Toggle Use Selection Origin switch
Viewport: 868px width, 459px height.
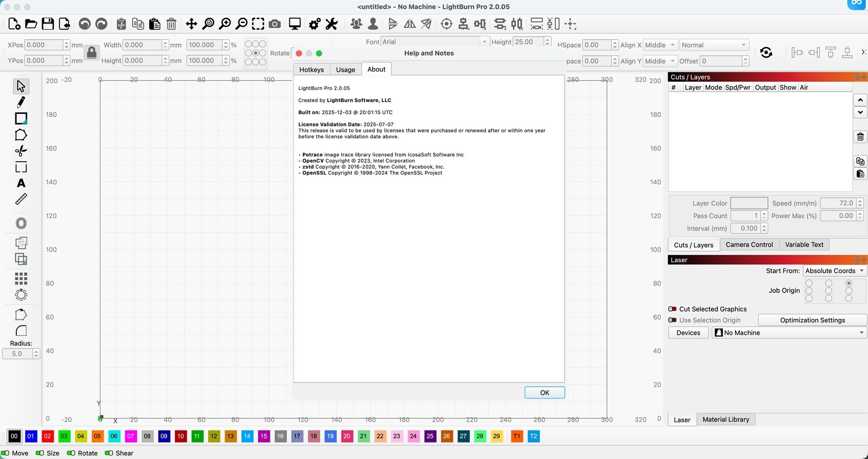tap(672, 320)
